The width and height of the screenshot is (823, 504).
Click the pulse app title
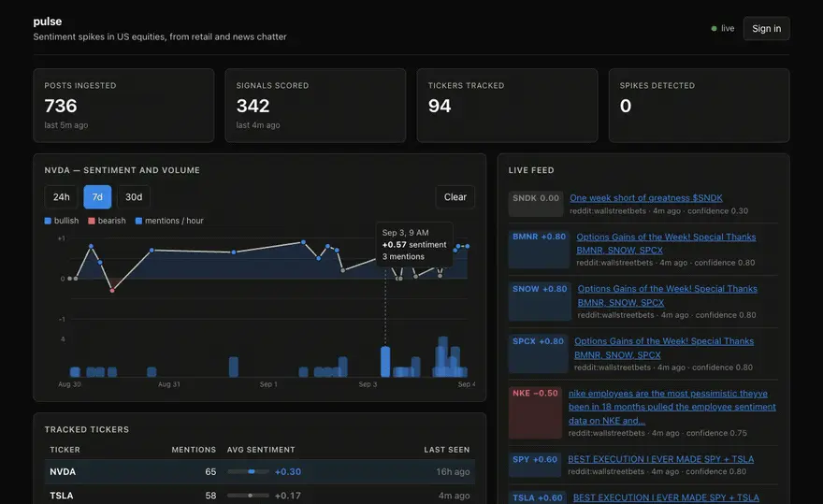[48, 22]
